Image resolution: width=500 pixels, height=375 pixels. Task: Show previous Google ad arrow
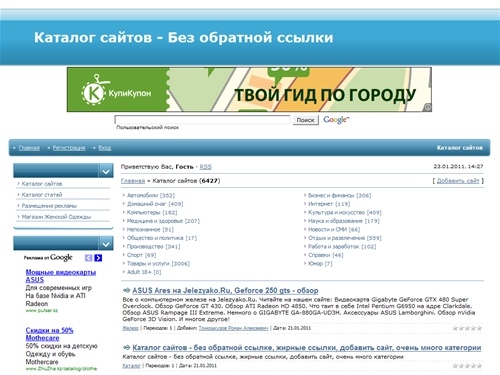tap(88, 258)
